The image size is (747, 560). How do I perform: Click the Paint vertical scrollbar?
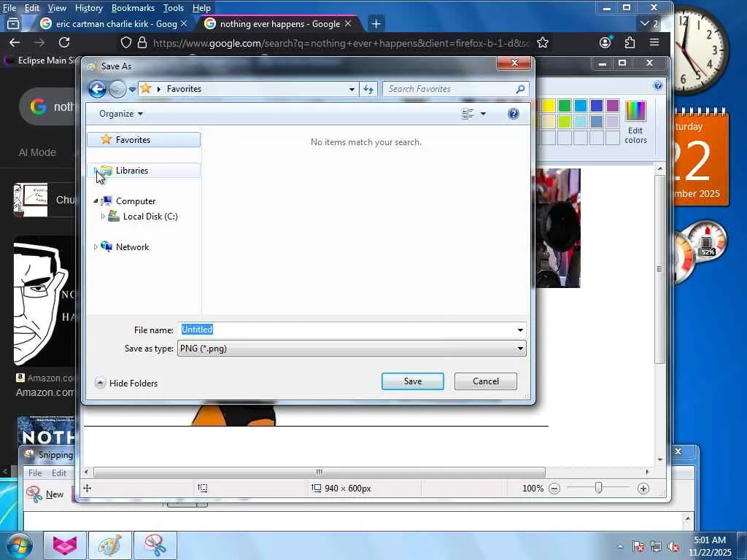point(659,269)
